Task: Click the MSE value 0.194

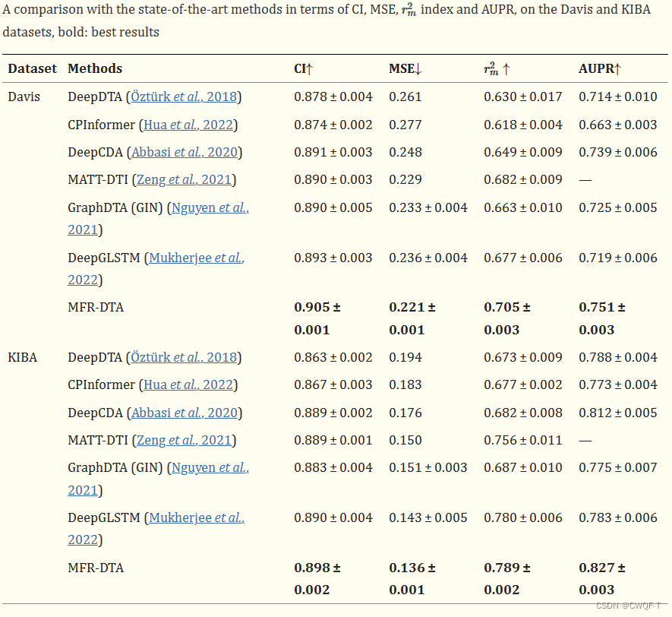Action: [x=405, y=358]
